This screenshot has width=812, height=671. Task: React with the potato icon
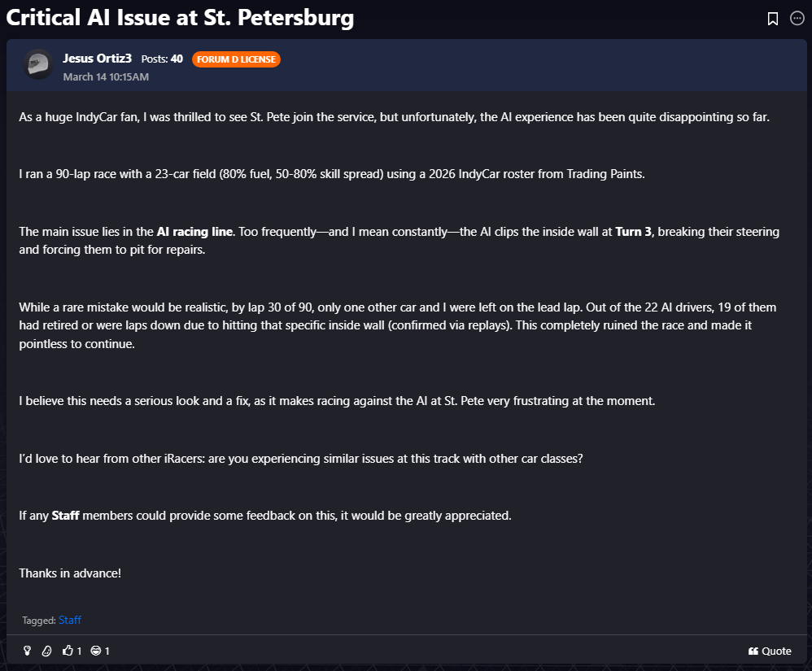tap(46, 651)
